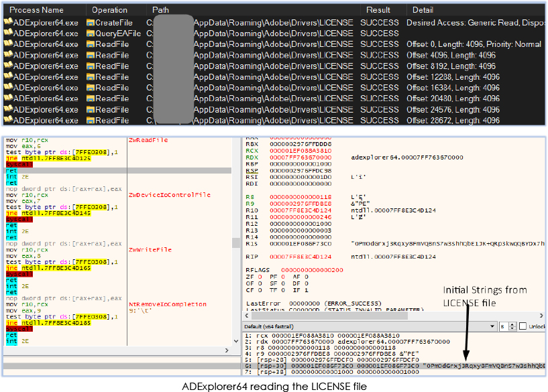Select the 'mov eax,6' instruction line
548x392 pixels.
tap(23, 146)
